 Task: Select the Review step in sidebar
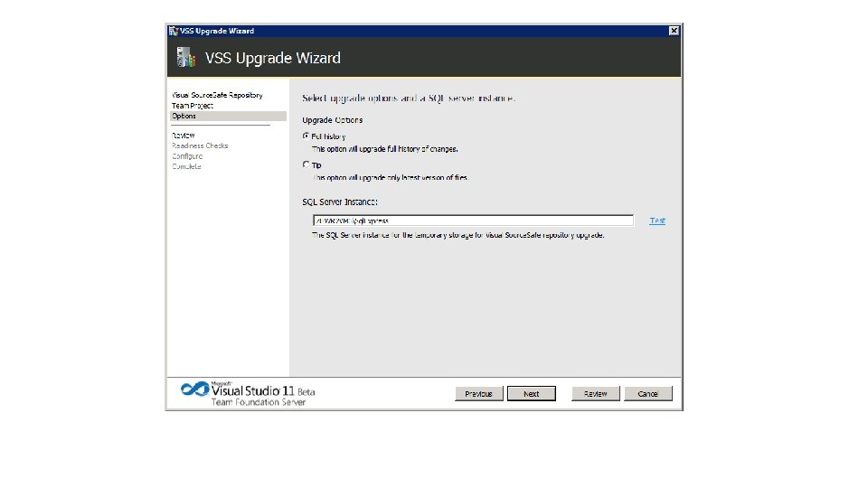[x=184, y=136]
